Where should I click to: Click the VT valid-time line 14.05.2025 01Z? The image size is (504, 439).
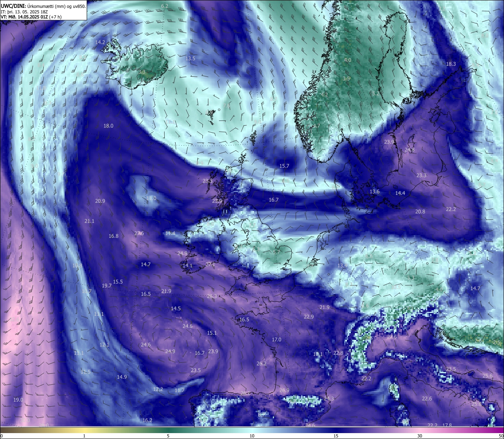pyautogui.click(x=31, y=17)
